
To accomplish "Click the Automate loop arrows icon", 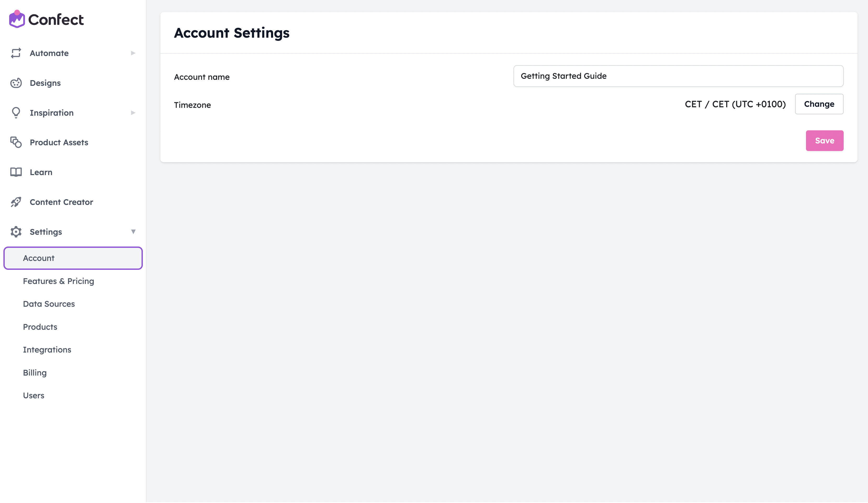I will [x=16, y=53].
